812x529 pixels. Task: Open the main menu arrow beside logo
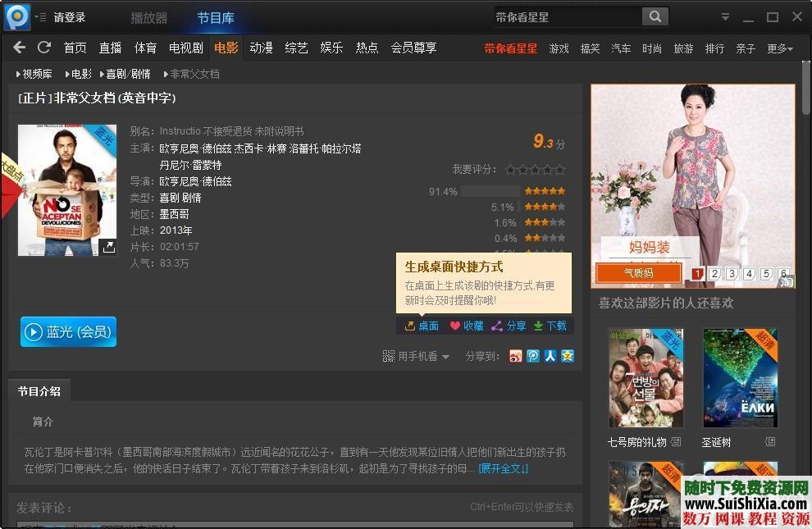point(40,17)
